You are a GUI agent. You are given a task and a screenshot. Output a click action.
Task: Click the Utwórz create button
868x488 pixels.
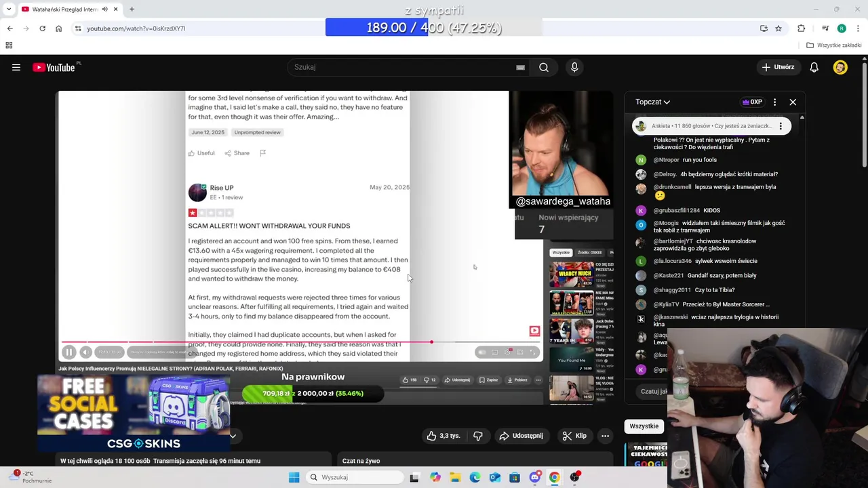[x=778, y=67]
